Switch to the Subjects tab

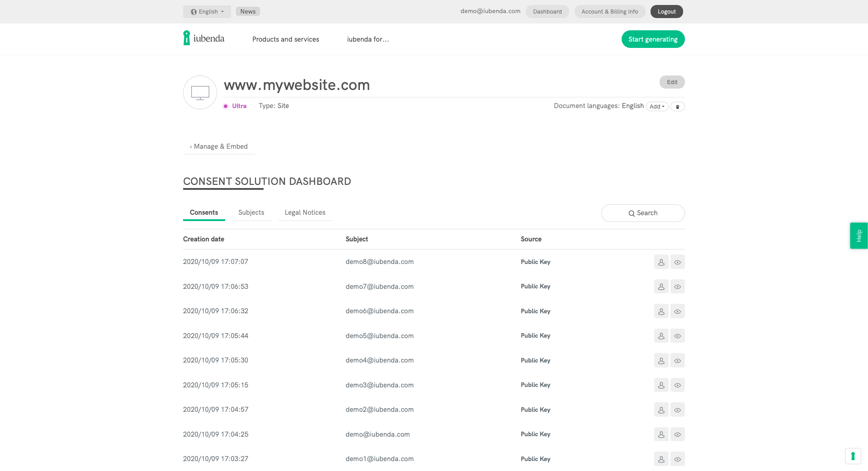pos(251,212)
